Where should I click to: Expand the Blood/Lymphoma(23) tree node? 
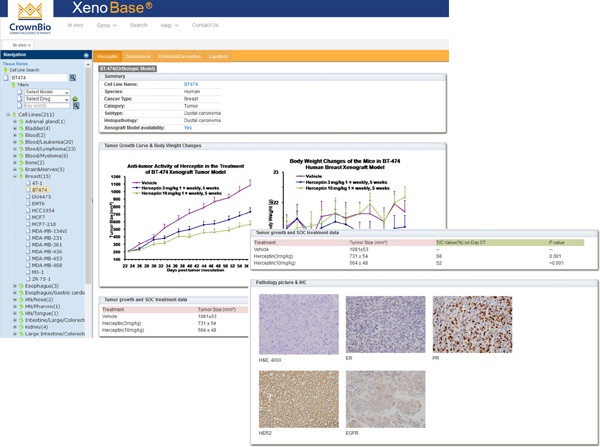[x=14, y=149]
